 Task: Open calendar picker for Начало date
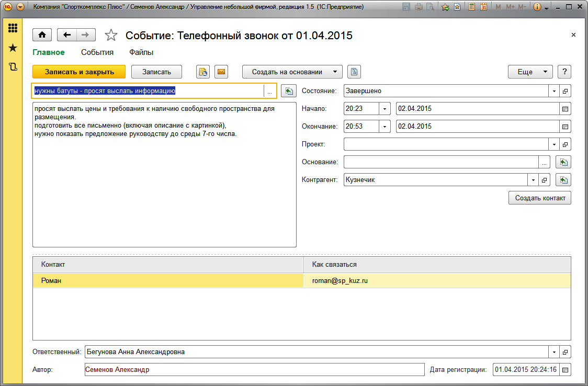click(565, 109)
